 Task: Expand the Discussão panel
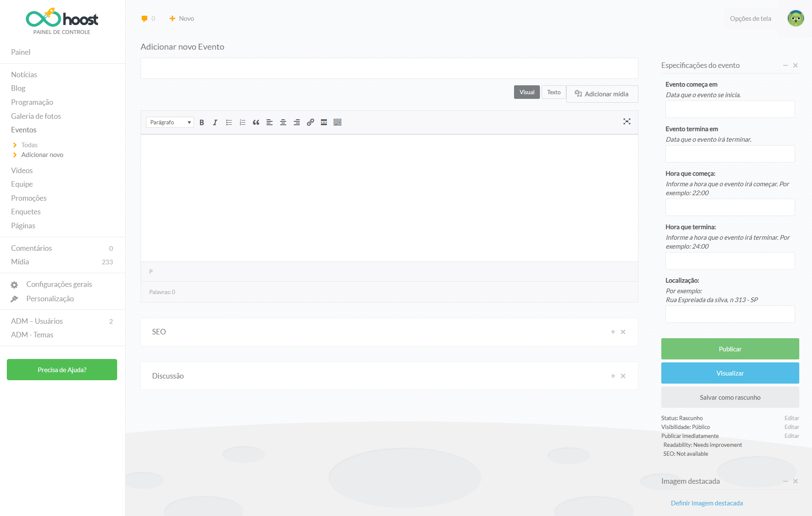pos(613,376)
